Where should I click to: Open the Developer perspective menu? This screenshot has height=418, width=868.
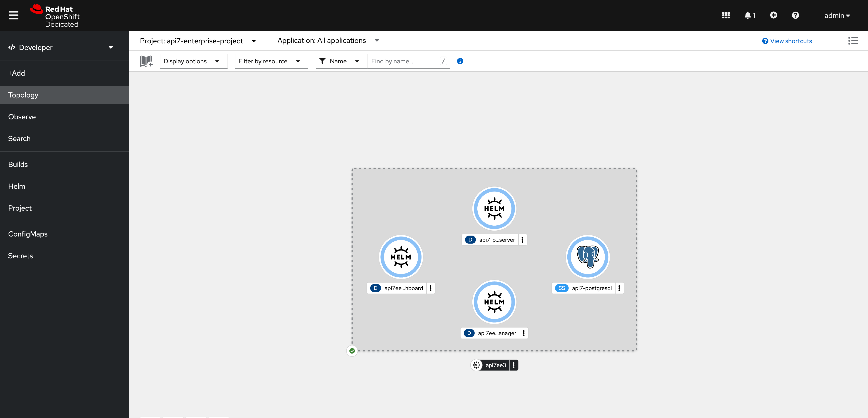tap(61, 47)
